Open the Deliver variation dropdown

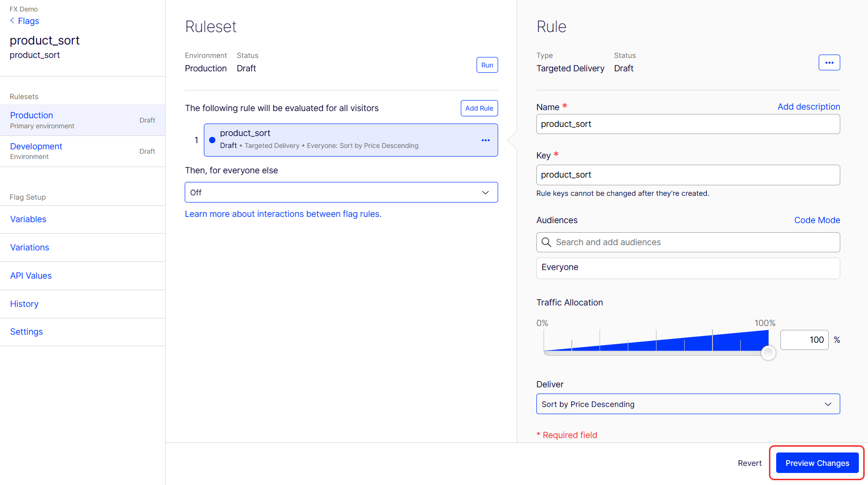click(x=688, y=404)
